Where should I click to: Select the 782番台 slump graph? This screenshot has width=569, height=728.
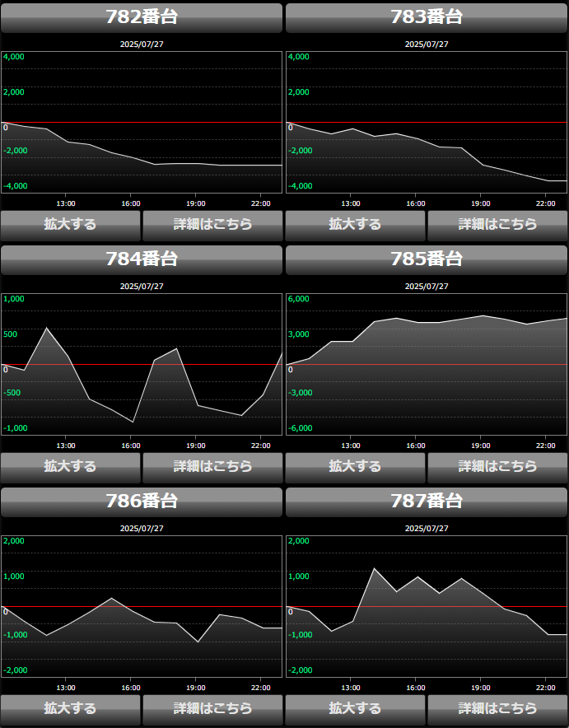coord(142,122)
